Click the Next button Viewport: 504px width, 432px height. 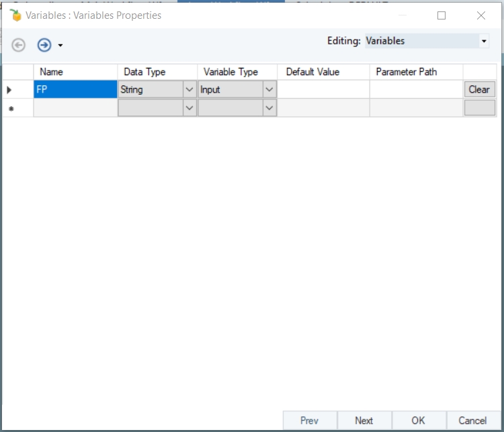click(x=364, y=421)
